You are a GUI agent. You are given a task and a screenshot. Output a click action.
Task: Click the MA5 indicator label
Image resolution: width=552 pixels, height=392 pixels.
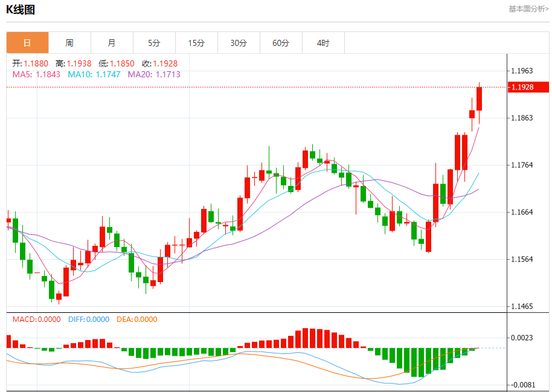click(36, 74)
